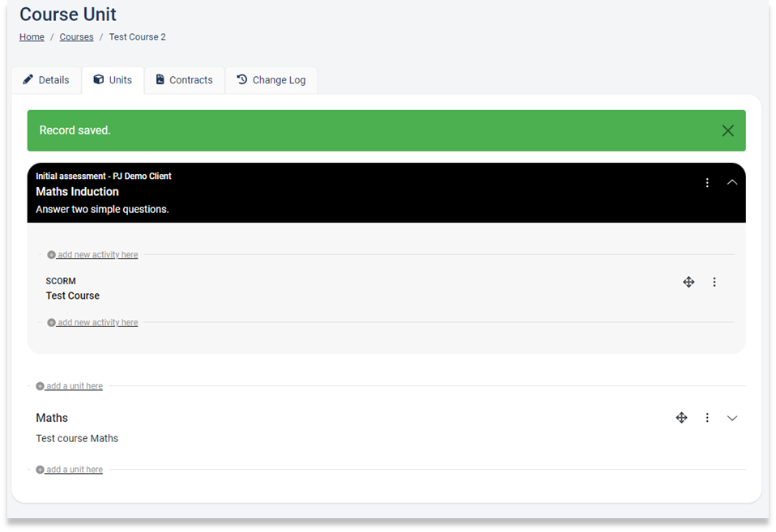Grab the move handle for Test Course activity
The height and width of the screenshot is (532, 776).
(689, 282)
